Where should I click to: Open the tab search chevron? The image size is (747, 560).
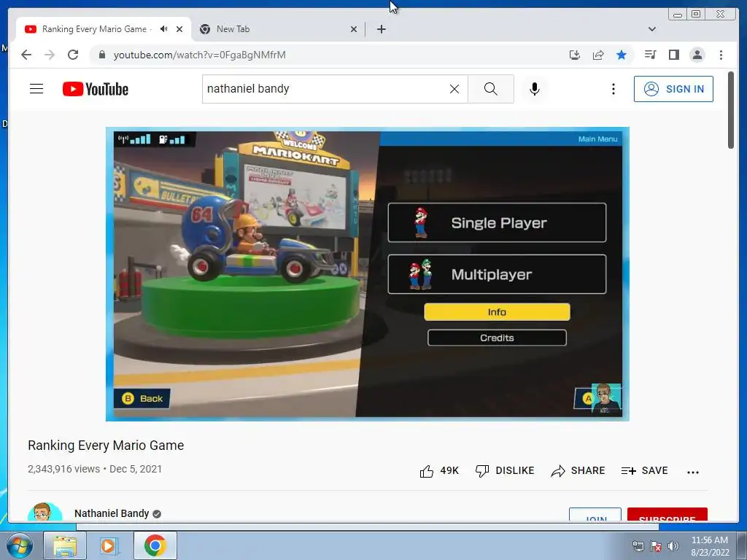[651, 29]
